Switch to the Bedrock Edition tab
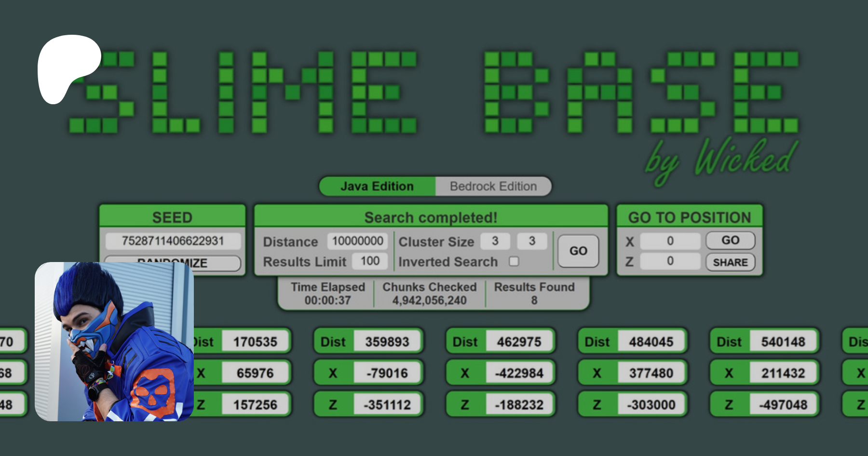Viewport: 868px width, 456px height. coord(493,186)
